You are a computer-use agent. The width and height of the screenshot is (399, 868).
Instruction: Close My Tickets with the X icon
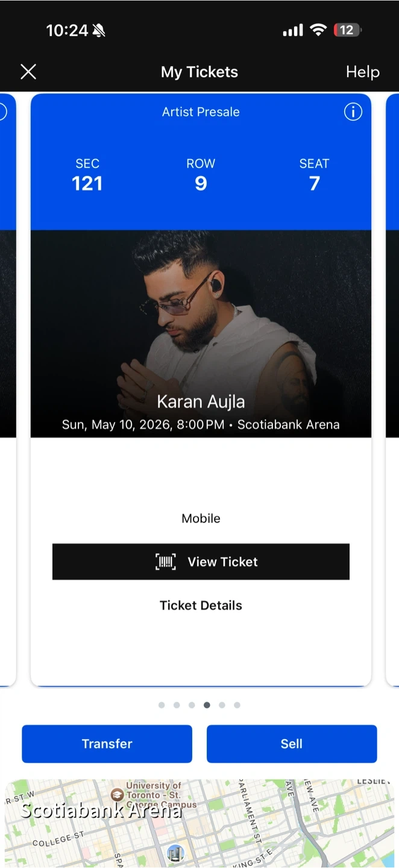tap(28, 72)
